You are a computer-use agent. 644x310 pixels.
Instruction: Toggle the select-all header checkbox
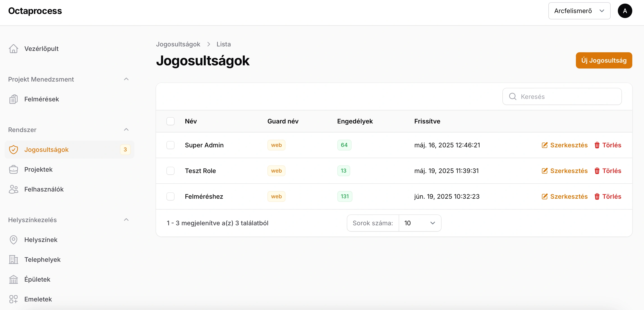pyautogui.click(x=170, y=121)
